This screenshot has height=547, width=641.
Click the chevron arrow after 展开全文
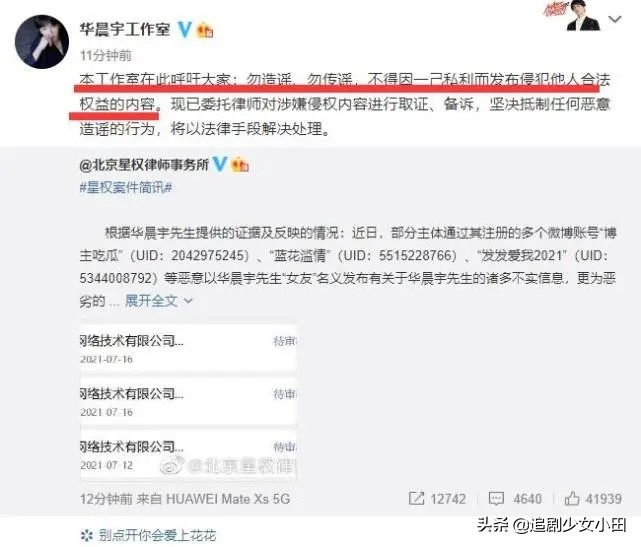coord(188,301)
